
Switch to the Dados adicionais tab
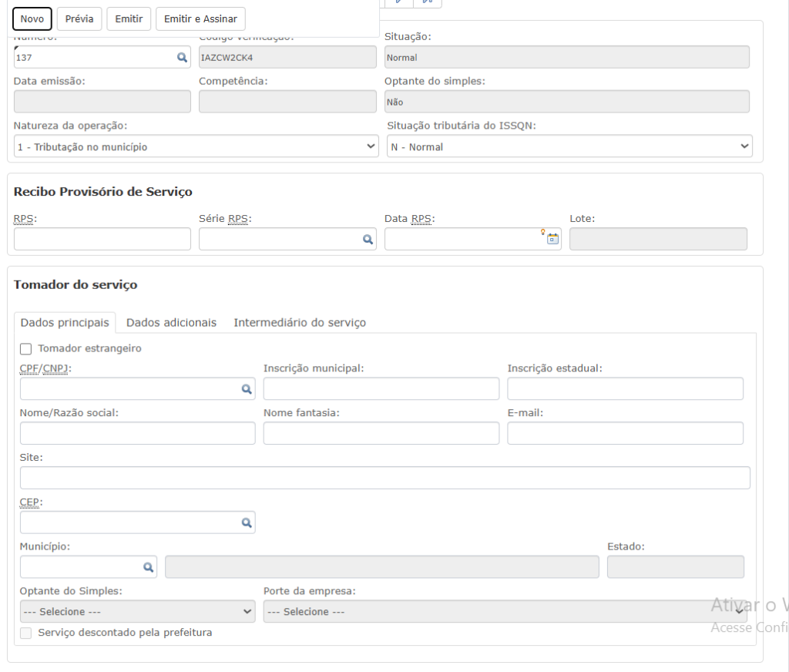[171, 323]
